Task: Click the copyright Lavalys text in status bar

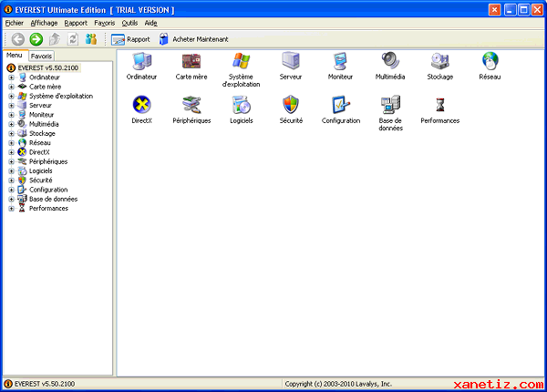Action: pos(338,384)
